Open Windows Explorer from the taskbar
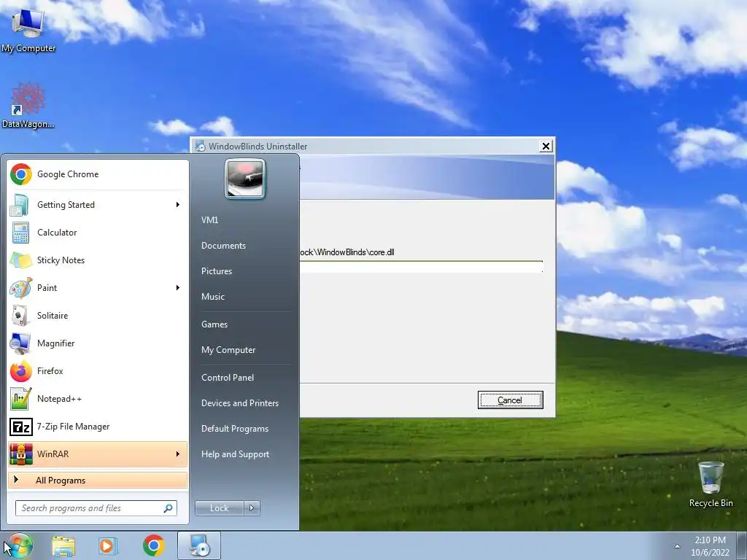 point(63,545)
